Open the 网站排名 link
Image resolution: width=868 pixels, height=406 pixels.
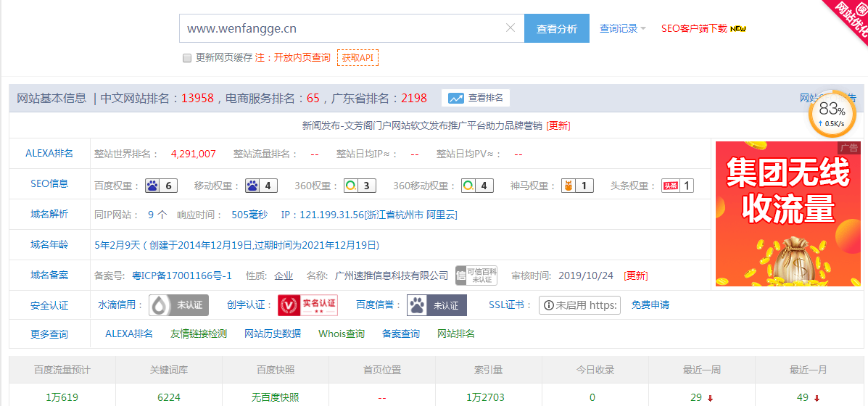pos(456,333)
